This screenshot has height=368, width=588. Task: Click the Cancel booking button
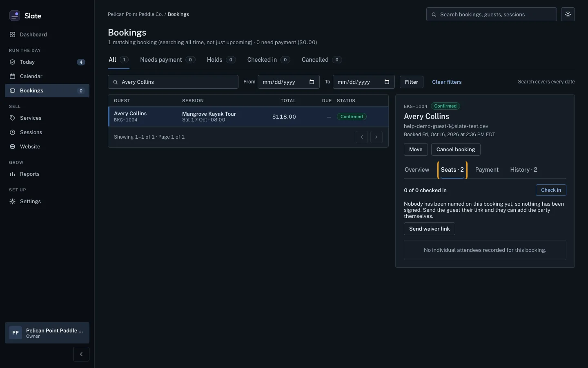coord(456,150)
